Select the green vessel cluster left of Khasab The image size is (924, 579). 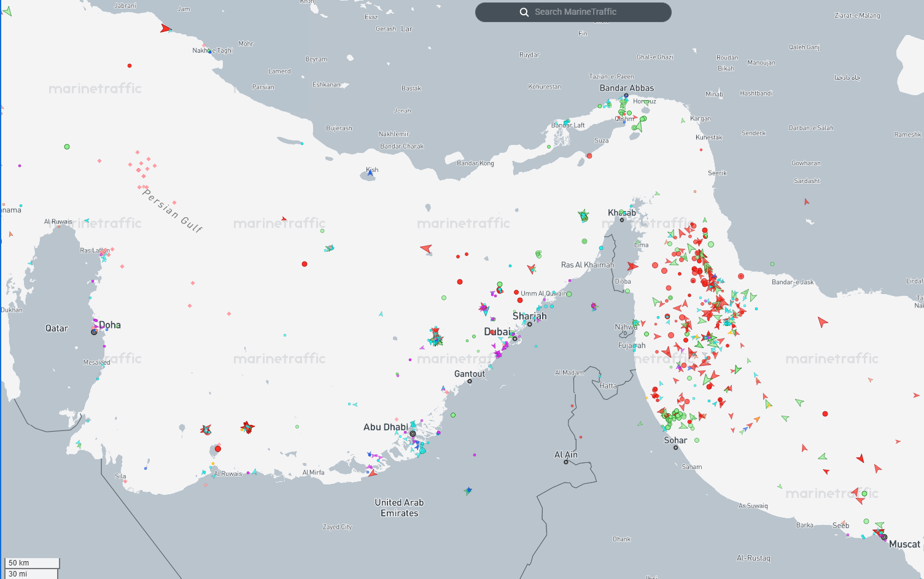tap(583, 216)
